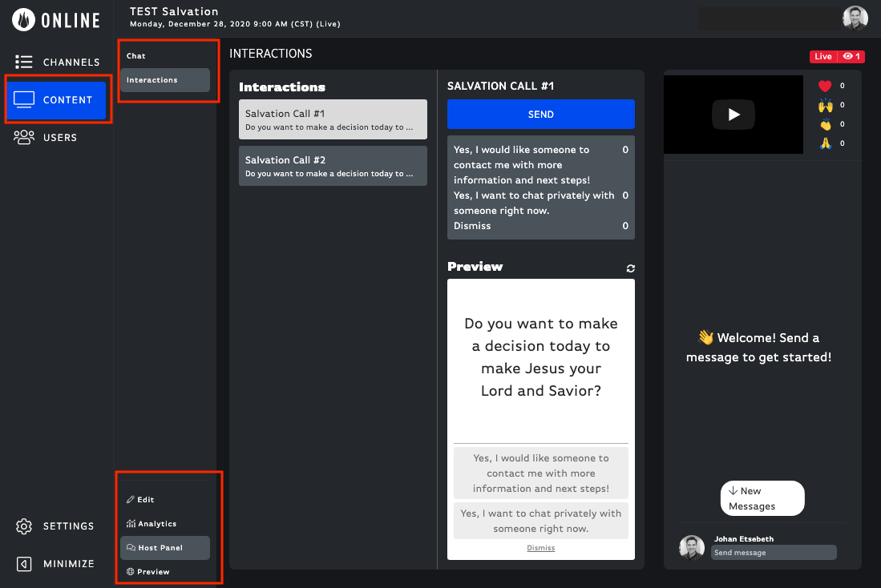Click the 'chat privately' preview button
The width and height of the screenshot is (881, 588).
540,521
